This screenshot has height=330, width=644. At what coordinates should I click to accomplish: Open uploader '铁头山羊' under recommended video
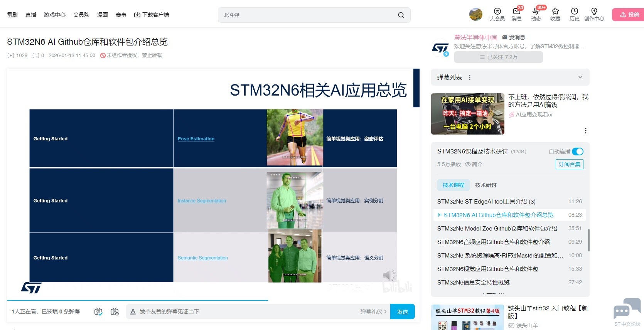[527, 325]
